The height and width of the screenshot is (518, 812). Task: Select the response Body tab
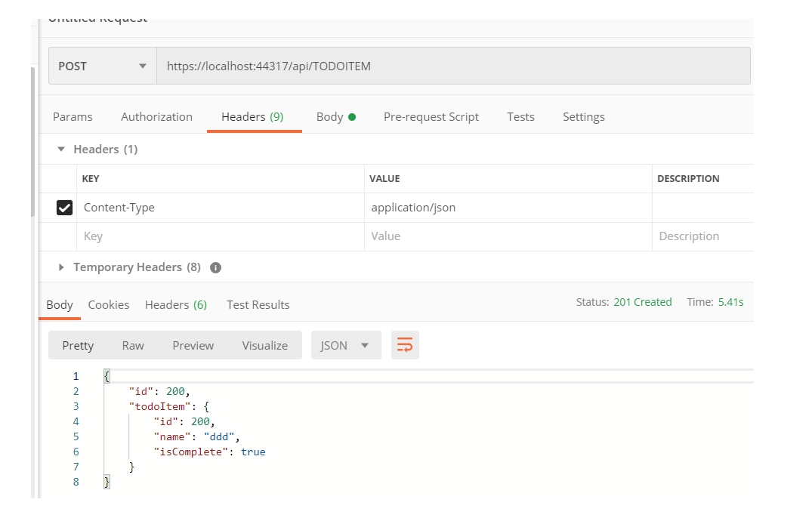pos(60,305)
